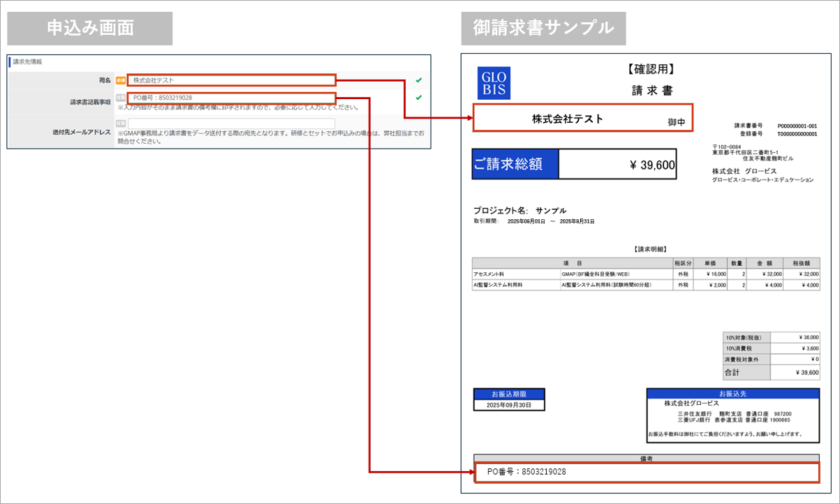This screenshot has width=840, height=504.
Task: Click the 【確認用】 text on the invoice
Action: tap(651, 69)
